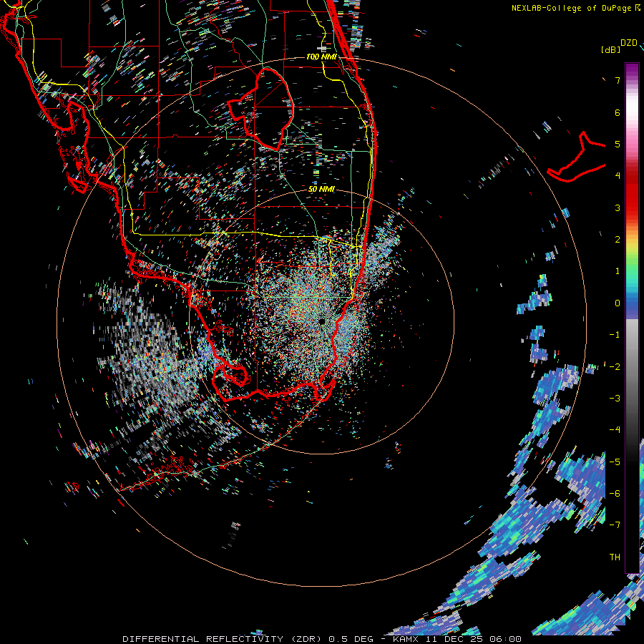
Task: Click the -7 value on color scale
Action: coord(615,525)
